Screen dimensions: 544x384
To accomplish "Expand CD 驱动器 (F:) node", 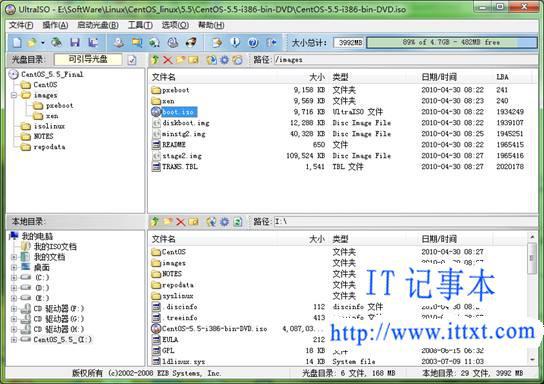I will click(x=14, y=308).
